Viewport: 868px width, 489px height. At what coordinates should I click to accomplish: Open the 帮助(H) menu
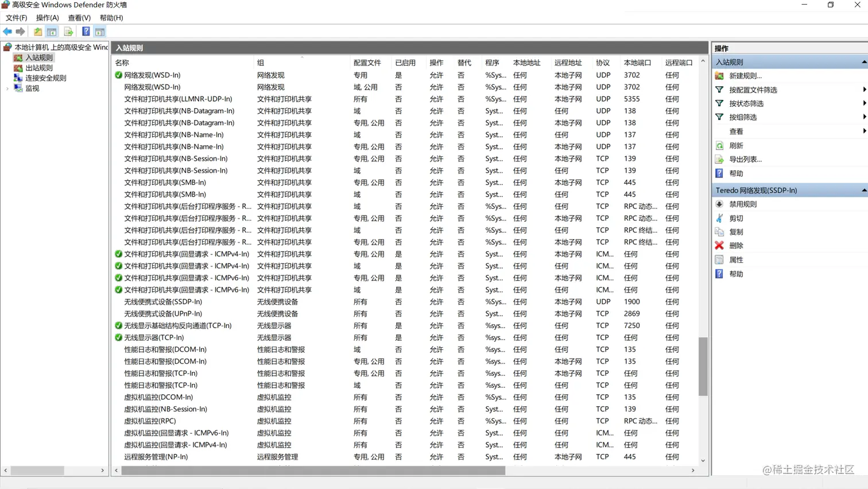tap(111, 18)
